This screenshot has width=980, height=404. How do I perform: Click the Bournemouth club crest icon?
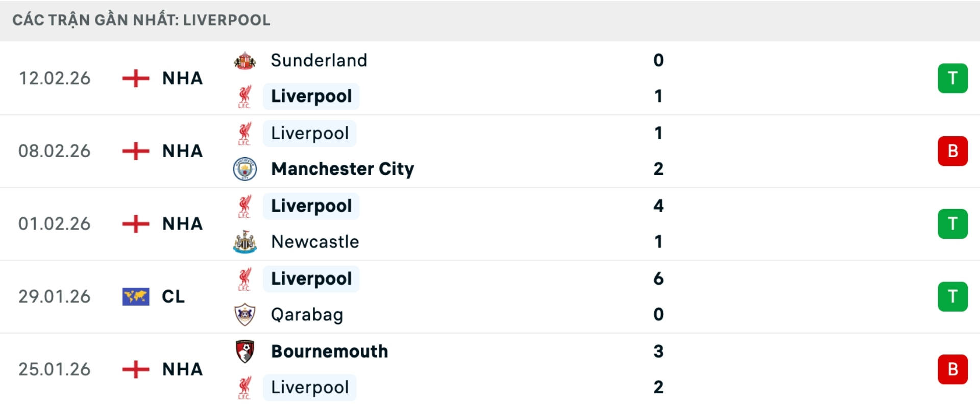coord(245,351)
